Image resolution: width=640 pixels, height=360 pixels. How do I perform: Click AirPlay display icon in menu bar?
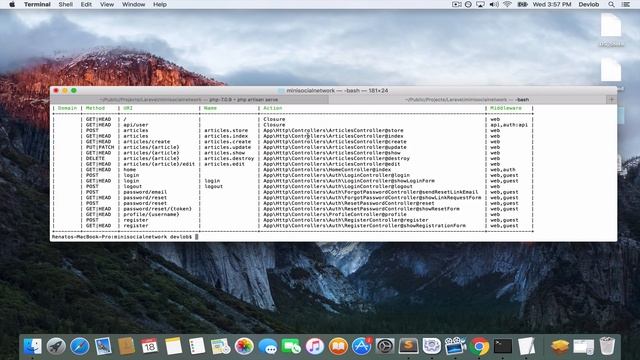(480, 4)
